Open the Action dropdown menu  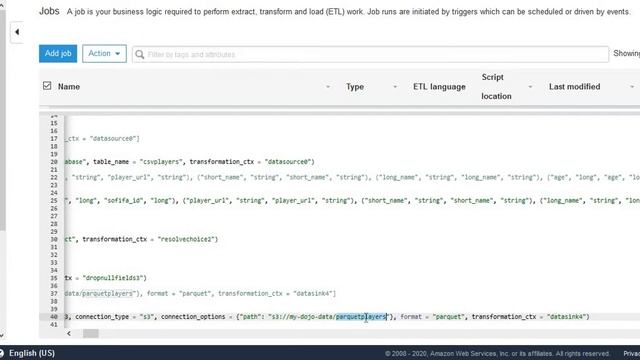click(104, 53)
